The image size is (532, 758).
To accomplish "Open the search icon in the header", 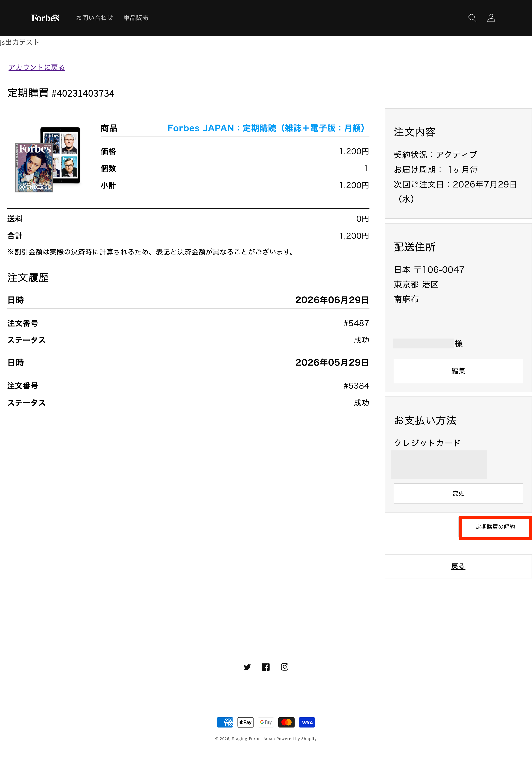I will [472, 18].
